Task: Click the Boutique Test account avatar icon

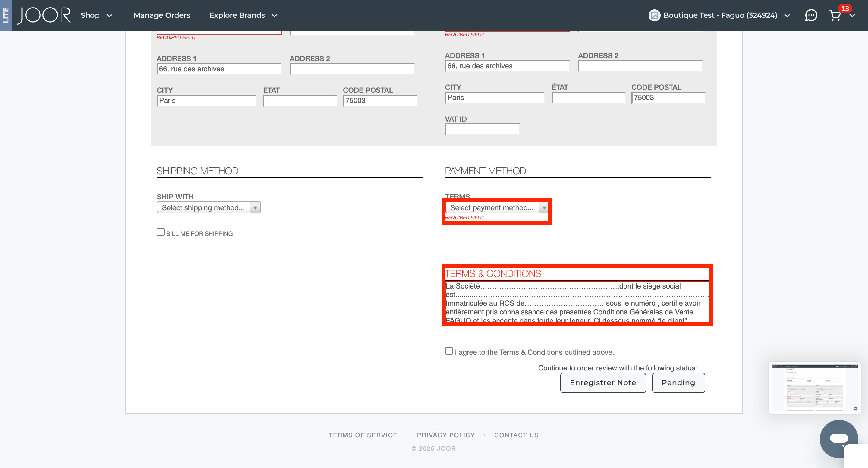Action: pos(654,15)
